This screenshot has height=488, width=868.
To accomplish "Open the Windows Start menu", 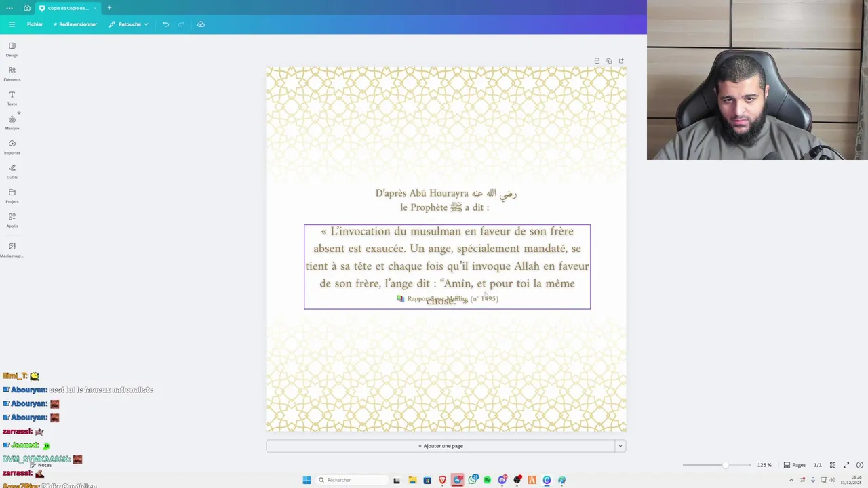I will click(307, 480).
